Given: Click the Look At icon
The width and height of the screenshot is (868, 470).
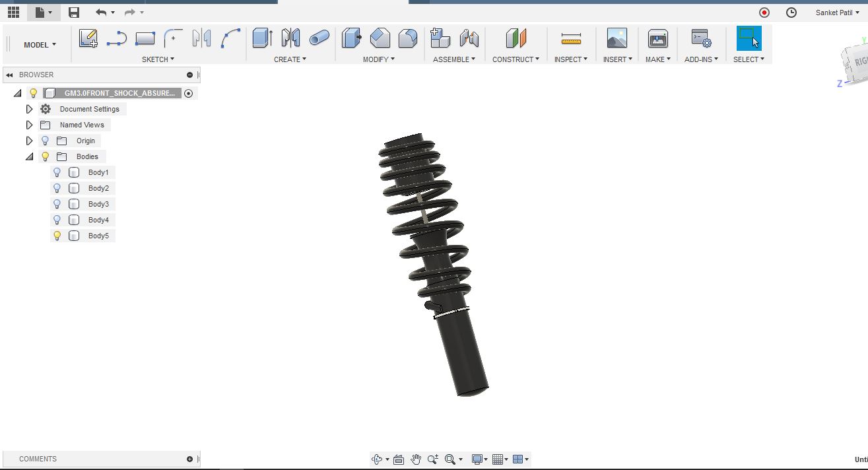Looking at the screenshot, I should pyautogui.click(x=399, y=459).
